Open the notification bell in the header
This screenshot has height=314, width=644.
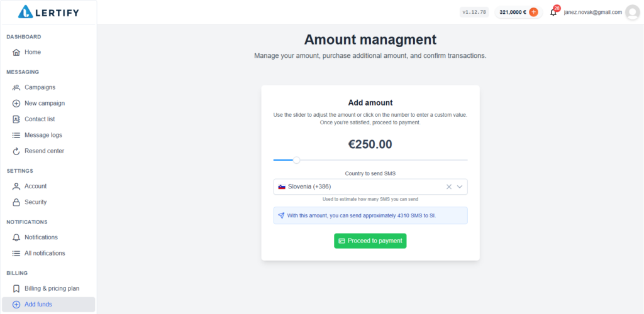pyautogui.click(x=553, y=12)
